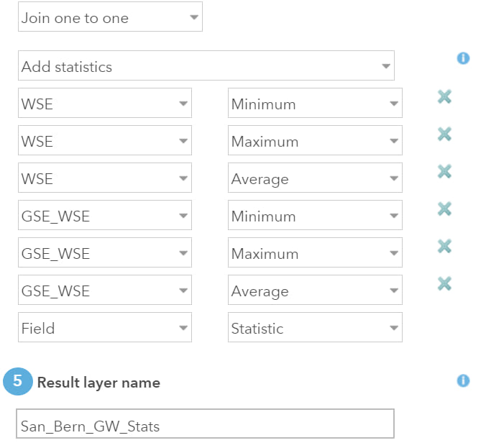Expand the Add statistics dropdown
486x448 pixels.
tap(206, 66)
